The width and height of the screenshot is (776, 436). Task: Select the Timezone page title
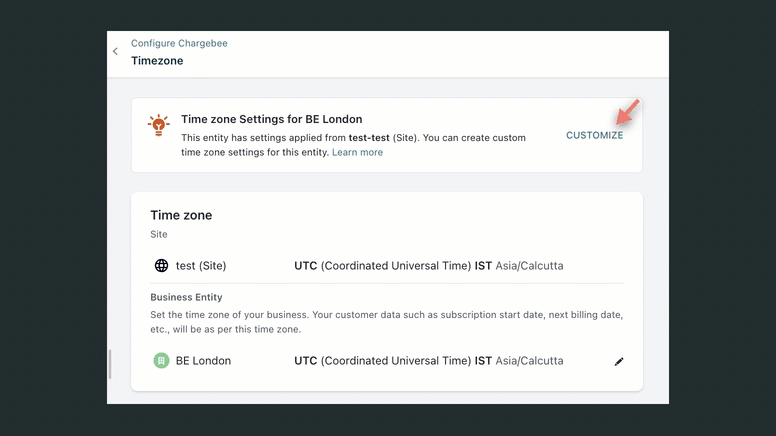click(157, 61)
